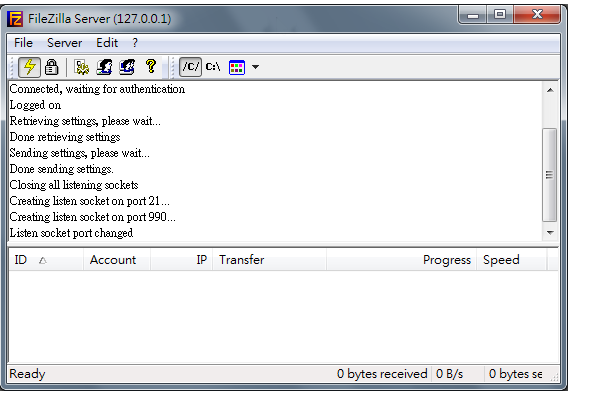The width and height of the screenshot is (594, 396).
Task: Sort by the Speed column header
Action: pos(511,260)
